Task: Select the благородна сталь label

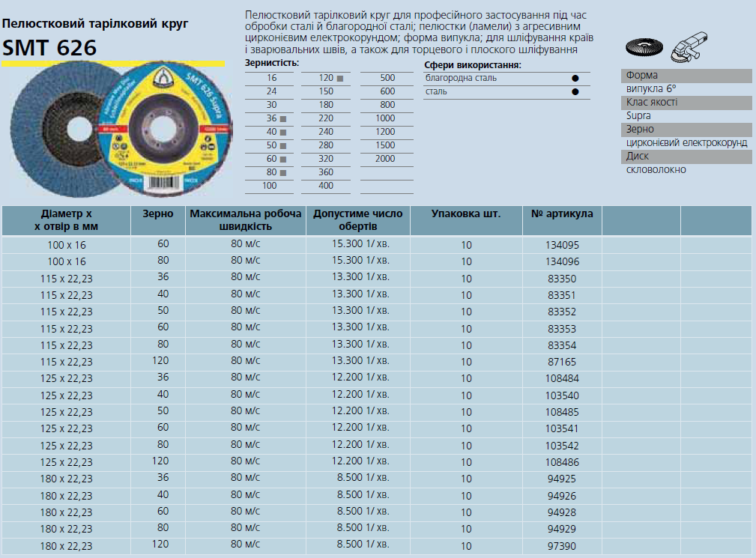Action: click(461, 78)
